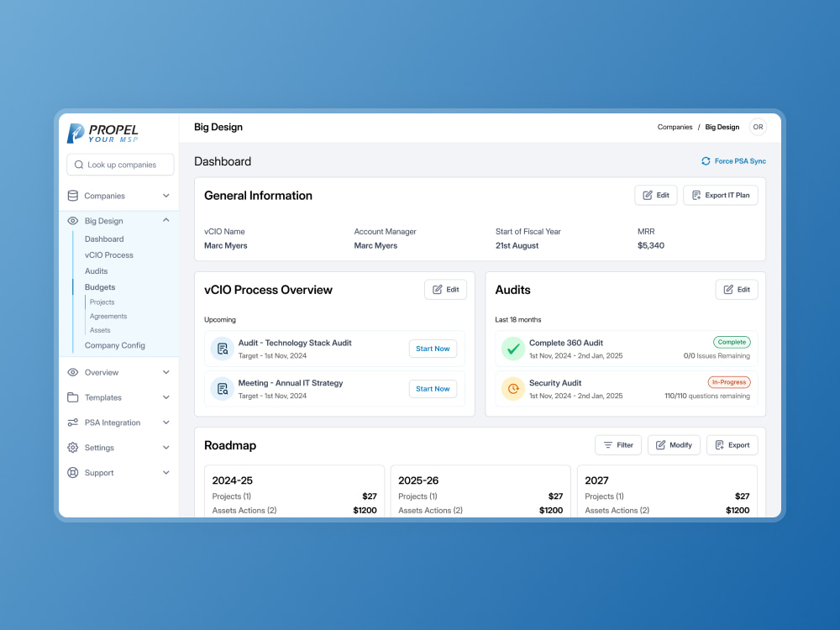
Task: Click the Annual IT Strategy meeting icon
Action: [x=223, y=389]
